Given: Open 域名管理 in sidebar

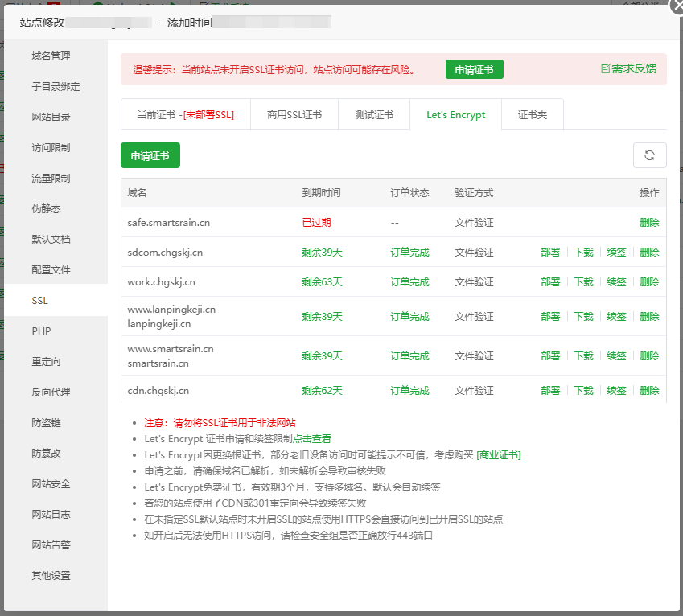Looking at the screenshot, I should pos(51,56).
